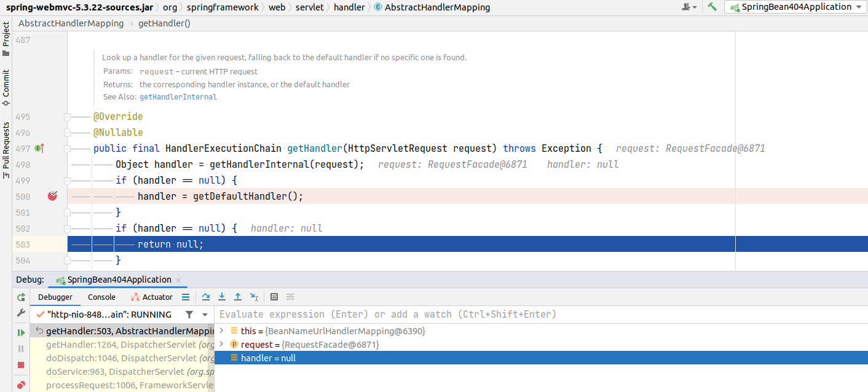Switch to the Debugger tab

click(55, 297)
